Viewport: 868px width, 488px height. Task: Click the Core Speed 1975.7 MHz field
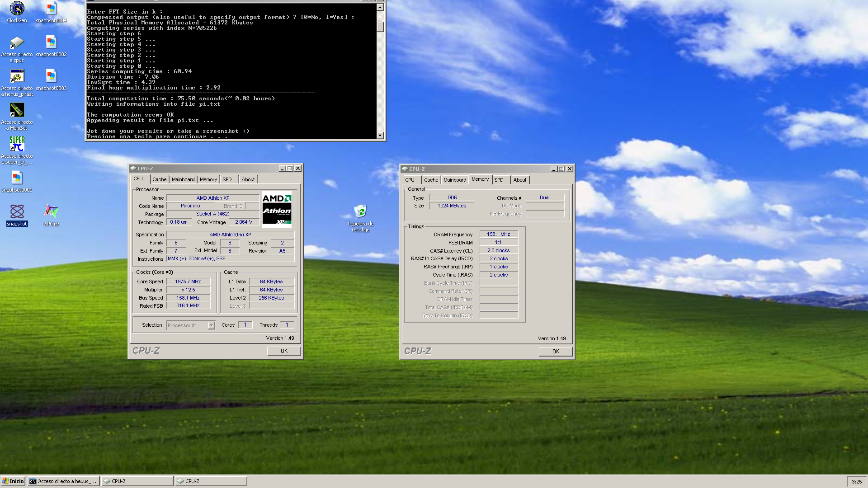(188, 282)
